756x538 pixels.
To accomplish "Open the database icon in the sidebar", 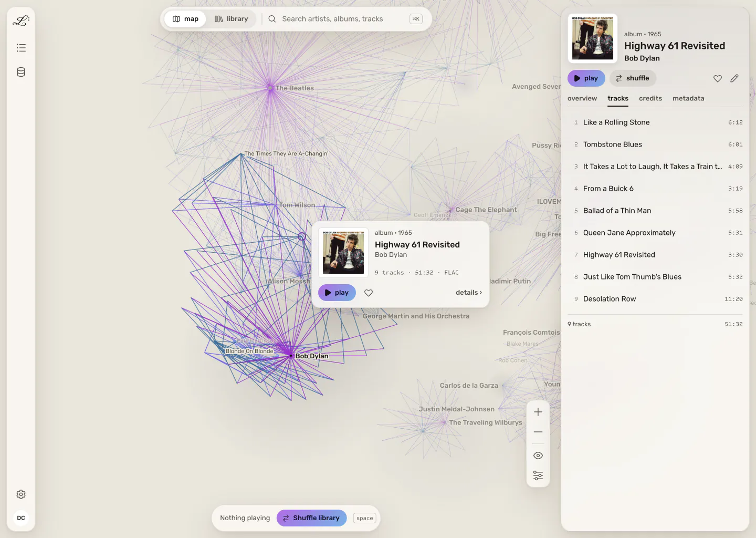I will tap(21, 72).
